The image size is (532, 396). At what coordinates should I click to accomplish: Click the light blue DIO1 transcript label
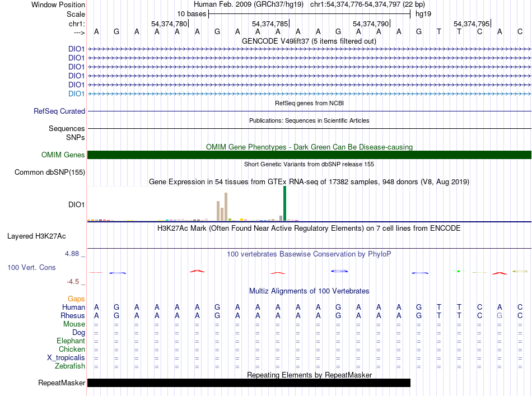click(x=76, y=94)
